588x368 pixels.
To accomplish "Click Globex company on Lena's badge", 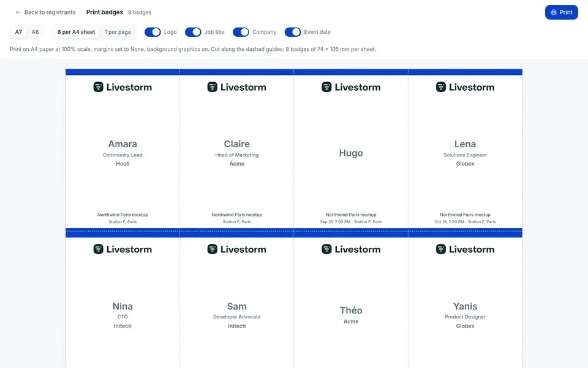I will pyautogui.click(x=465, y=164).
